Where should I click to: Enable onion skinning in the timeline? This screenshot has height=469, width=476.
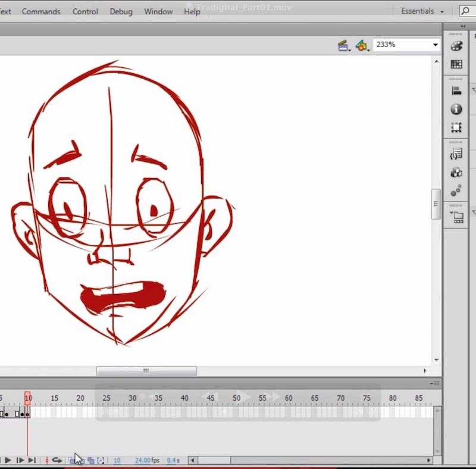pyautogui.click(x=73, y=460)
